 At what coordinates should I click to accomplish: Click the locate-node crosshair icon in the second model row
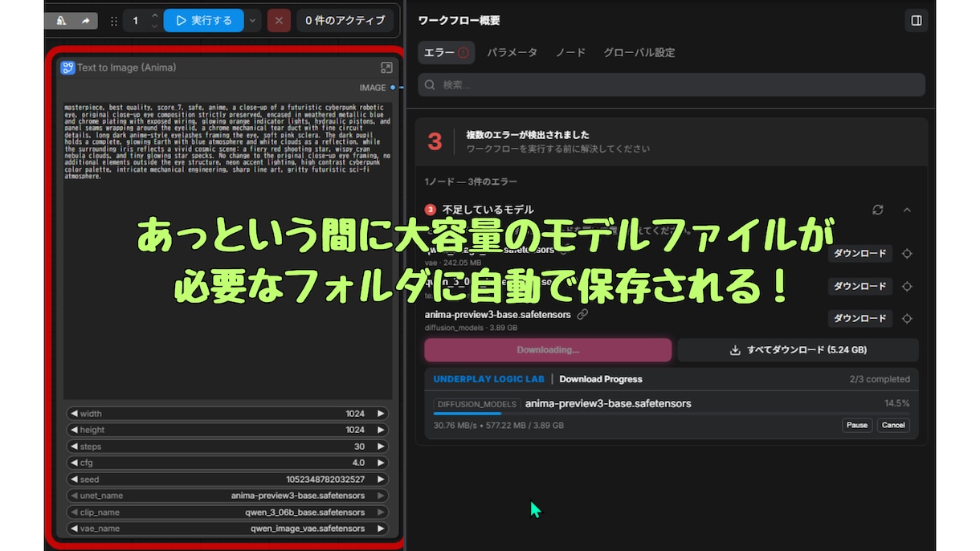click(907, 286)
